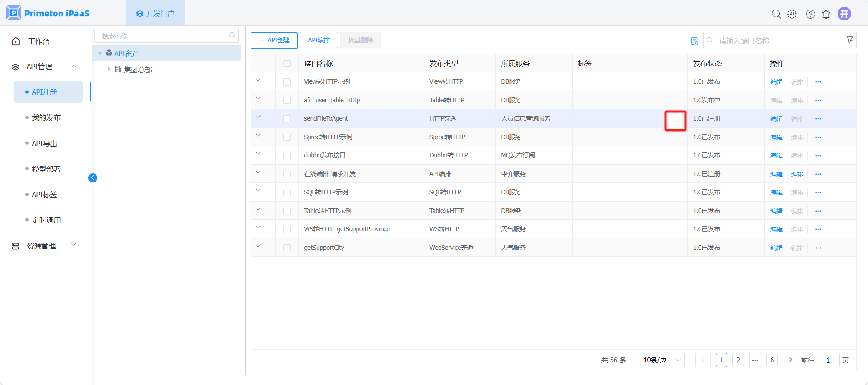The image size is (868, 385).
Task: Click the user avatar icon
Action: point(844,14)
